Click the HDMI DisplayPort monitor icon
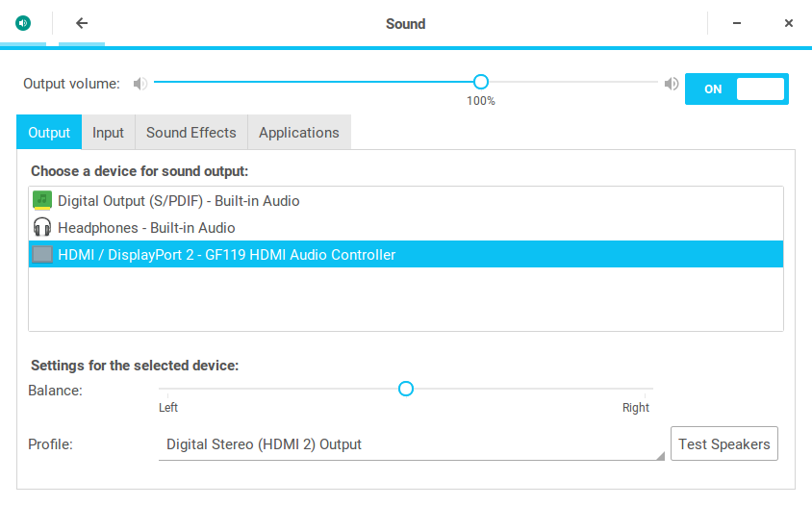The height and width of the screenshot is (506, 812). tap(42, 255)
